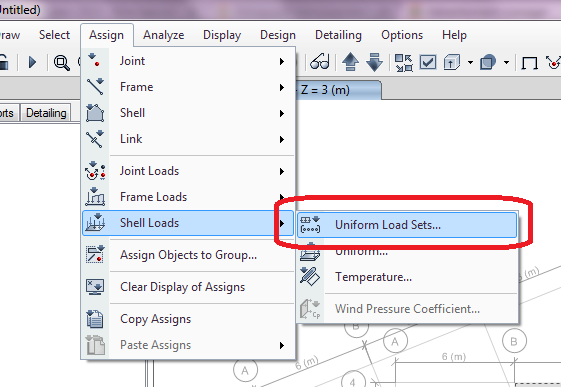Expand the Shell submenu arrow
This screenshot has width=561, height=387.
point(282,113)
